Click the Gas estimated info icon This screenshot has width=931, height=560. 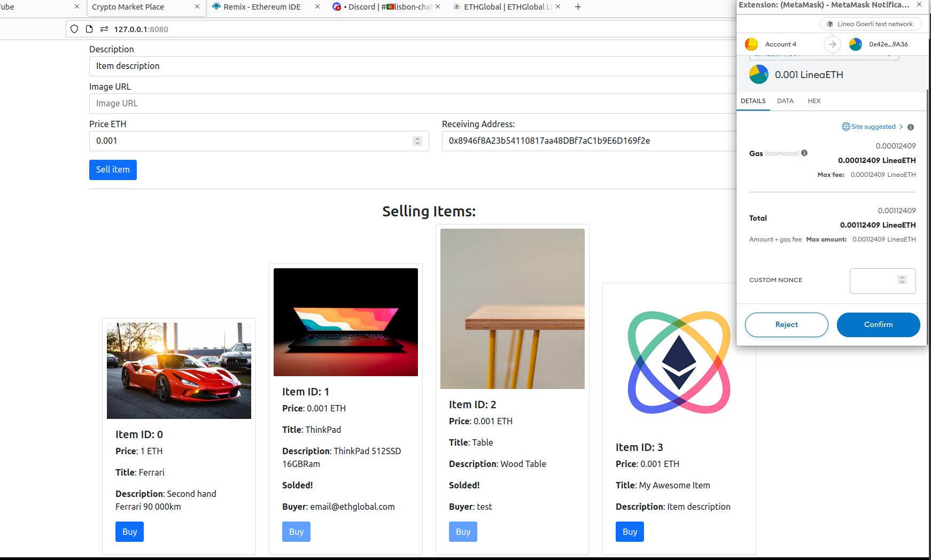804,153
